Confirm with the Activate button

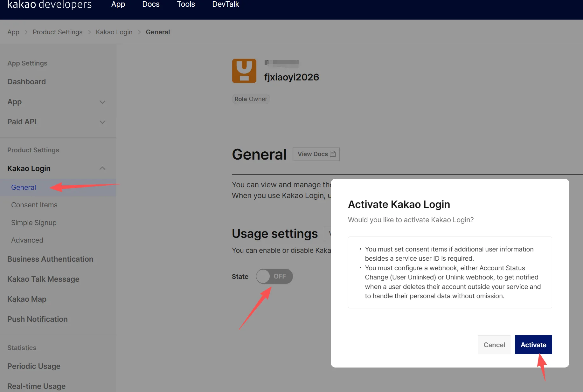pos(533,345)
